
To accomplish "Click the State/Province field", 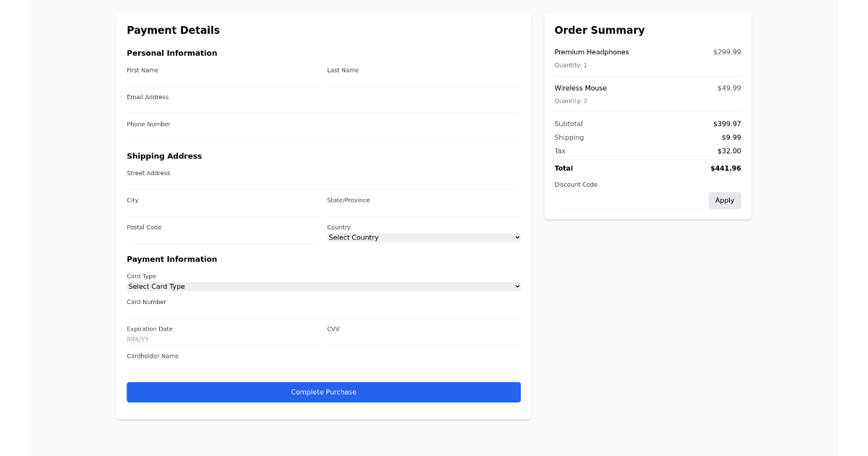I will pyautogui.click(x=424, y=211).
